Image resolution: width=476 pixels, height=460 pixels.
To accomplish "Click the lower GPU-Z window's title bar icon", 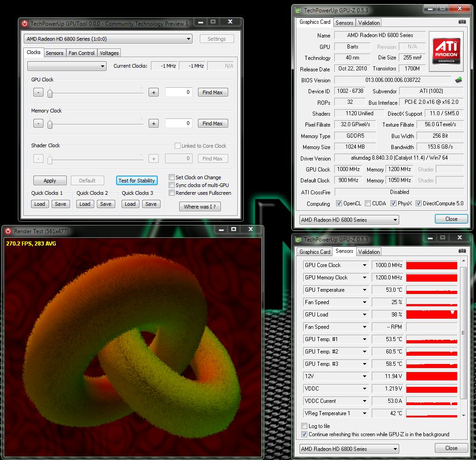I will pos(298,240).
